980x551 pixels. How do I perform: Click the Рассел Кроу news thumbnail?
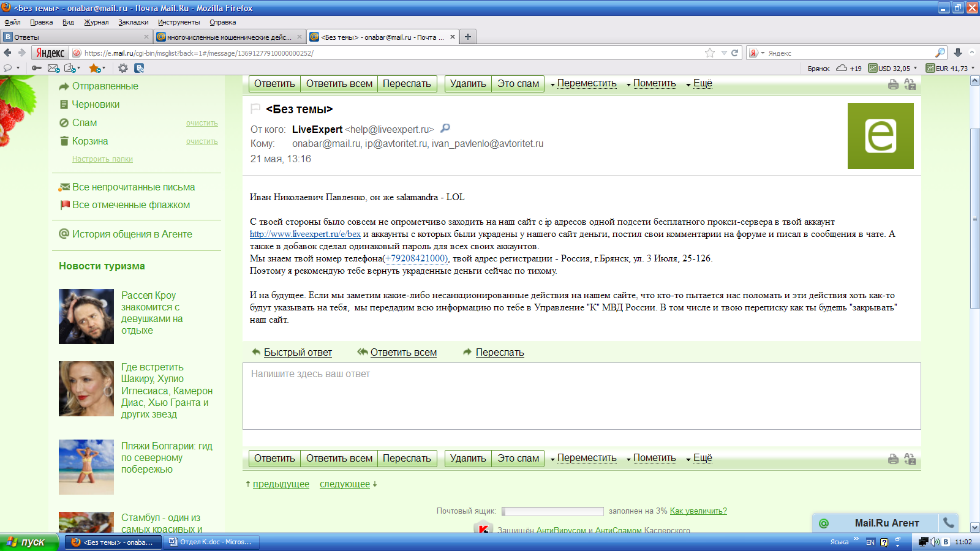click(86, 317)
